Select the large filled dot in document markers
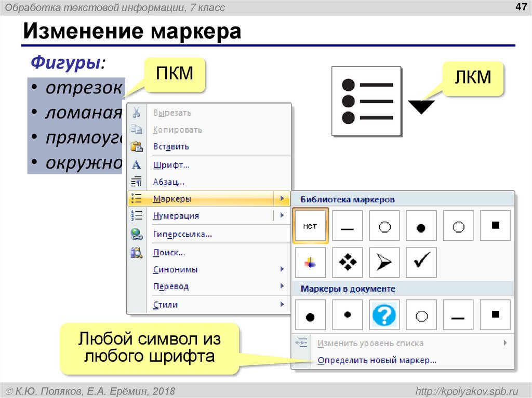 click(x=311, y=314)
